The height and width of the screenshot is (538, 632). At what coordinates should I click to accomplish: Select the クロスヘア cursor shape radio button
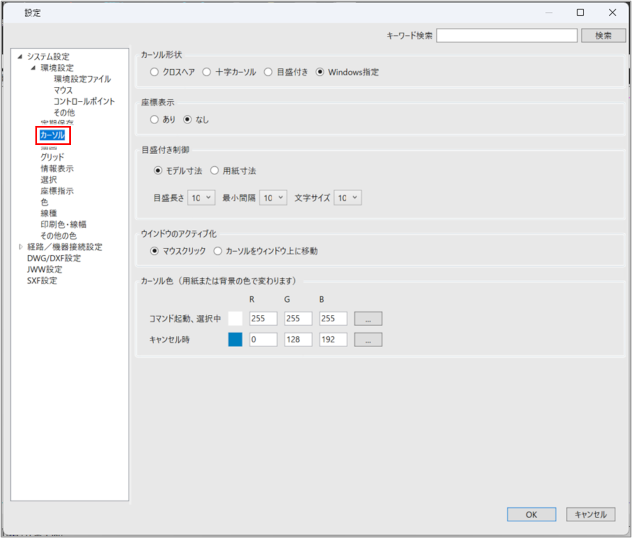(x=154, y=72)
